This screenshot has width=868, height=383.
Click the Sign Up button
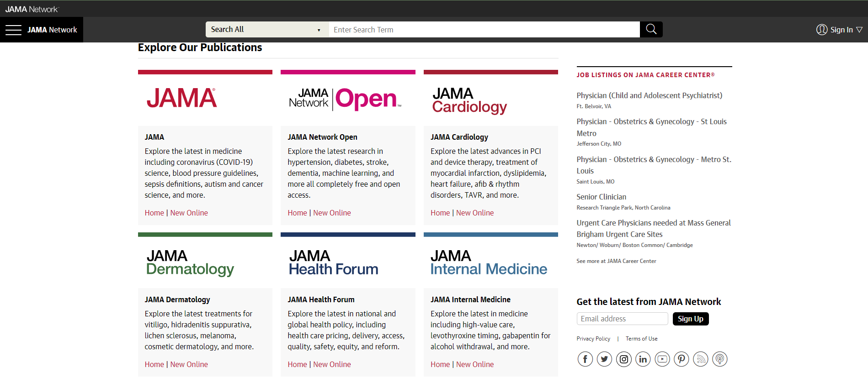(691, 319)
